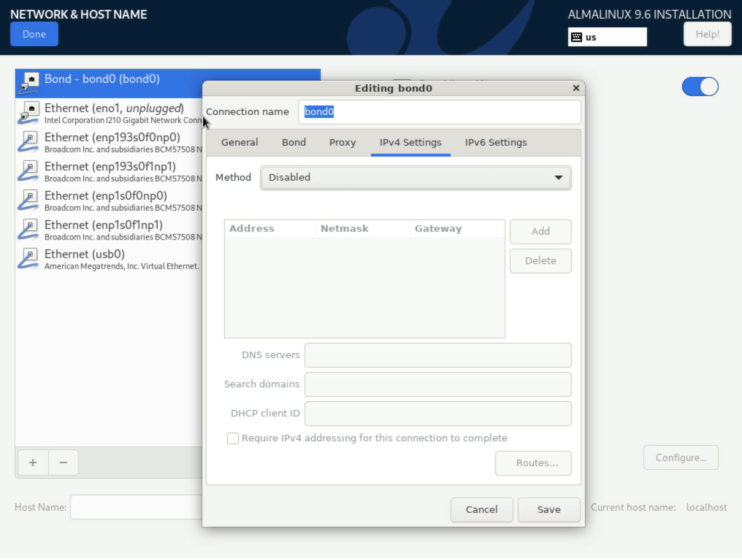Click the enp1s0f1np1 Ethernet cable icon

click(x=28, y=229)
